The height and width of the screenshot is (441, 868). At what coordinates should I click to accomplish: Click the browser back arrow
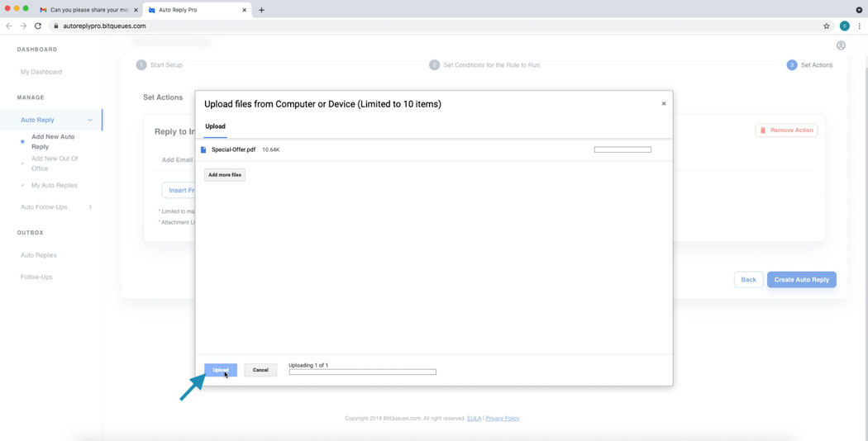tap(9, 26)
